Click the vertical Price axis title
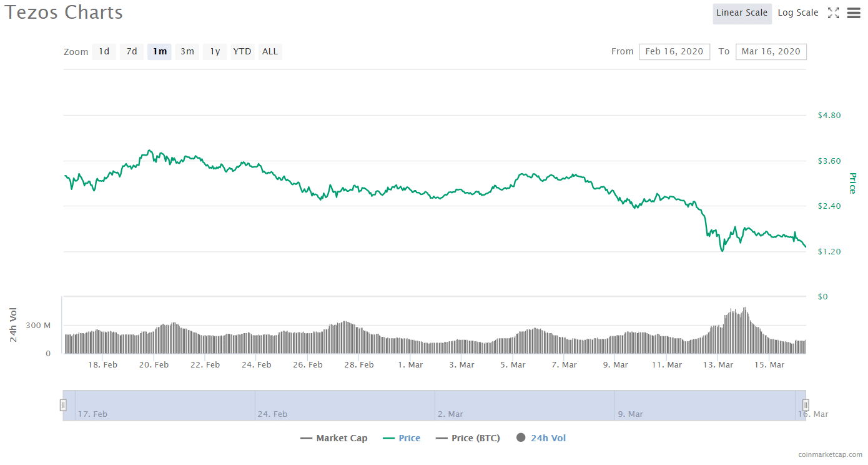Image resolution: width=868 pixels, height=465 pixels. point(852,182)
